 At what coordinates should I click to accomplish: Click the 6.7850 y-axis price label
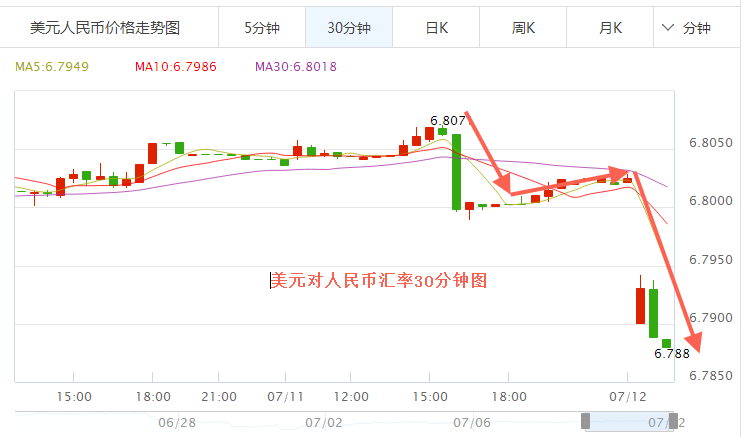point(711,376)
